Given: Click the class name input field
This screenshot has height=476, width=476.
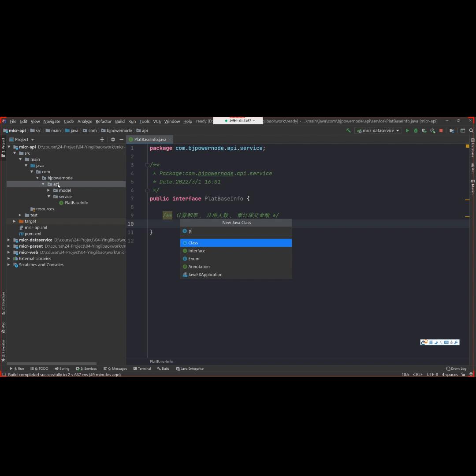Looking at the screenshot, I should [238, 231].
